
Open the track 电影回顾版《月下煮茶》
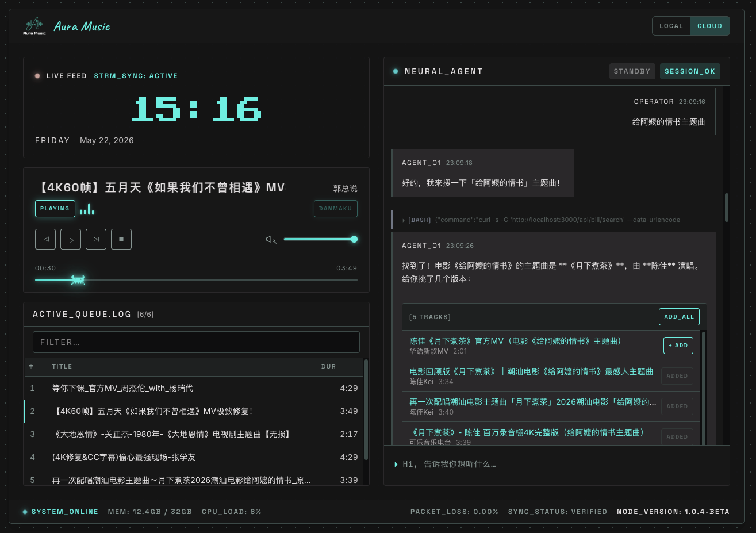(531, 371)
